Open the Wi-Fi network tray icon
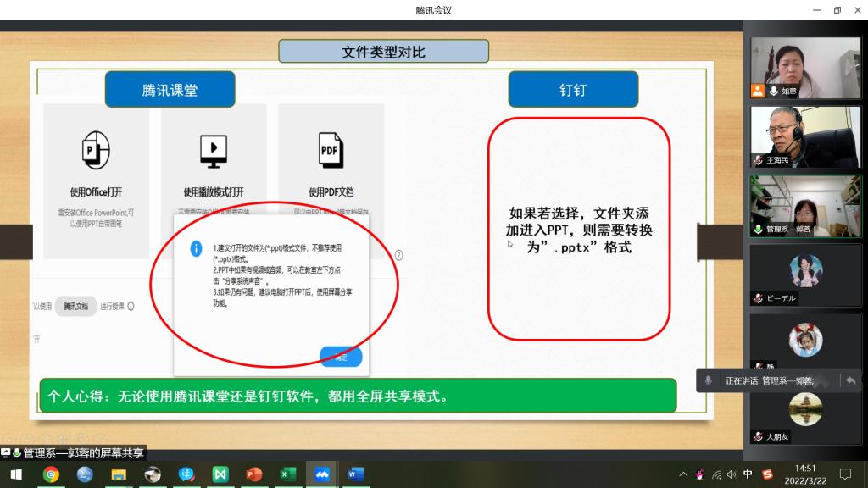This screenshot has height=488, width=868. tap(716, 474)
